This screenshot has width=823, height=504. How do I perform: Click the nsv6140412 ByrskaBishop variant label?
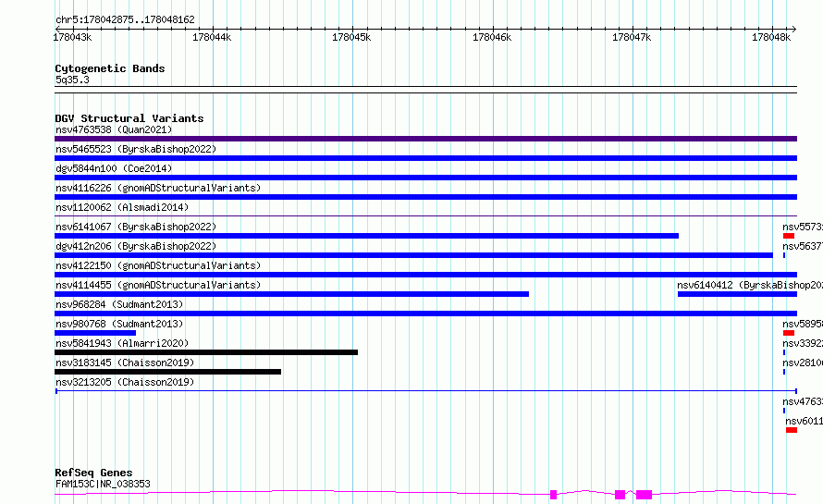point(750,285)
